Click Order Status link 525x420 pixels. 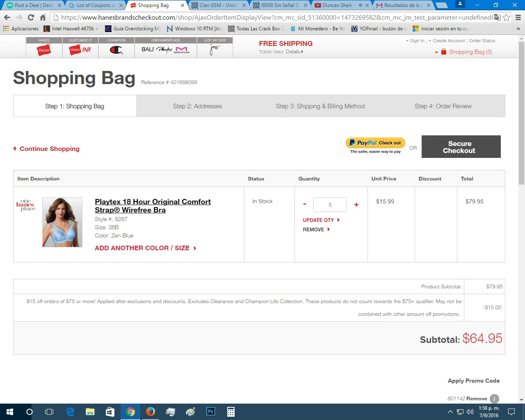coord(482,41)
